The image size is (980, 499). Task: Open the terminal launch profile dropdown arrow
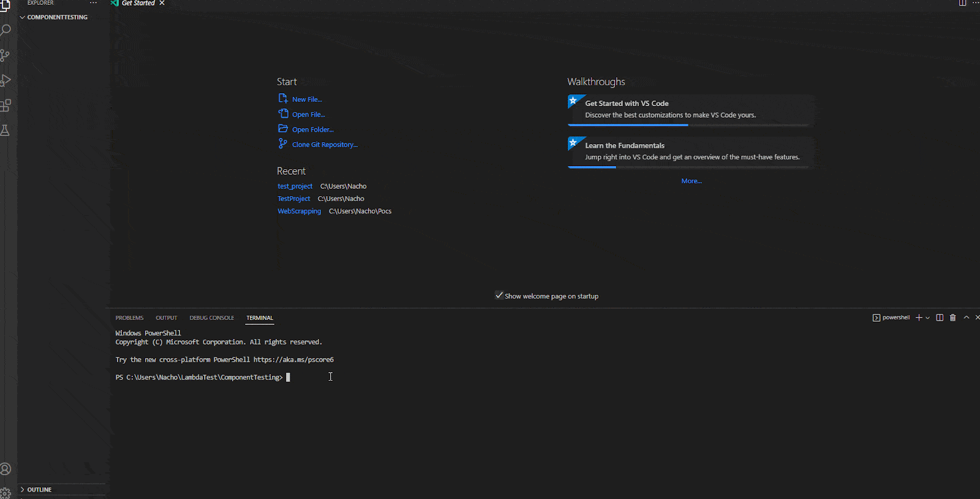click(x=928, y=318)
